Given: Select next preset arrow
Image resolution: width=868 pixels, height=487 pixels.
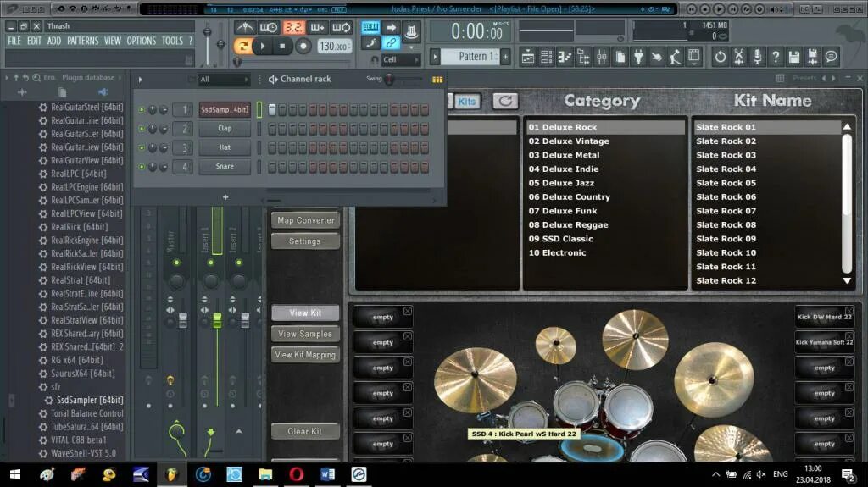Looking at the screenshot, I should tap(834, 78).
